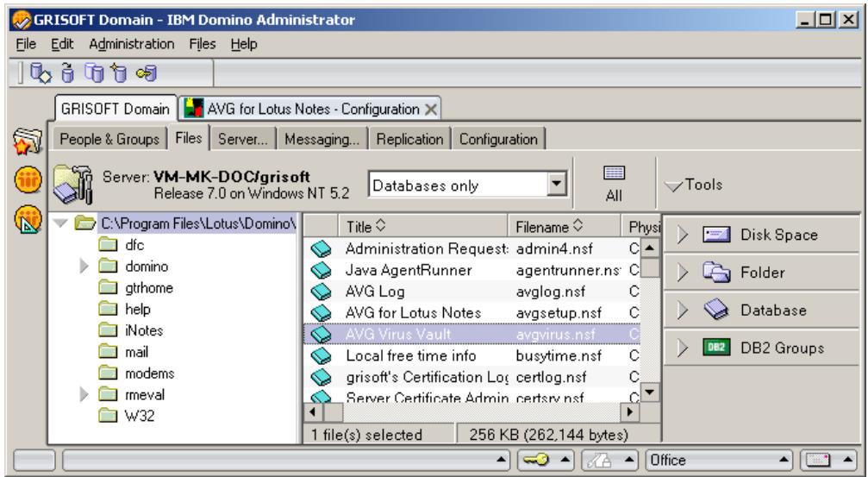The height and width of the screenshot is (477, 868).
Task: Click the AVG for Lotus Notes database icon
Action: (x=321, y=313)
